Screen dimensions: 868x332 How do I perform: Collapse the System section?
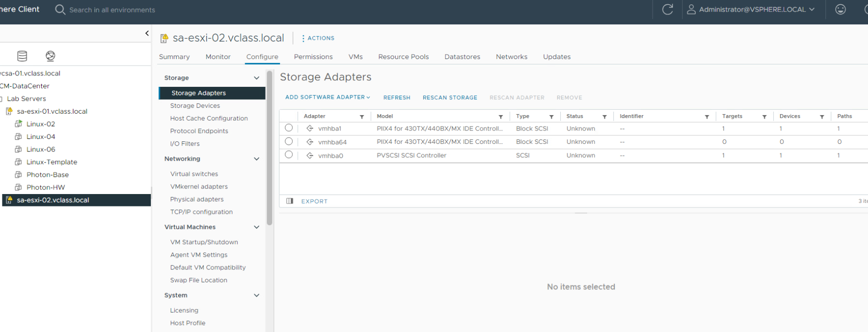coord(257,295)
